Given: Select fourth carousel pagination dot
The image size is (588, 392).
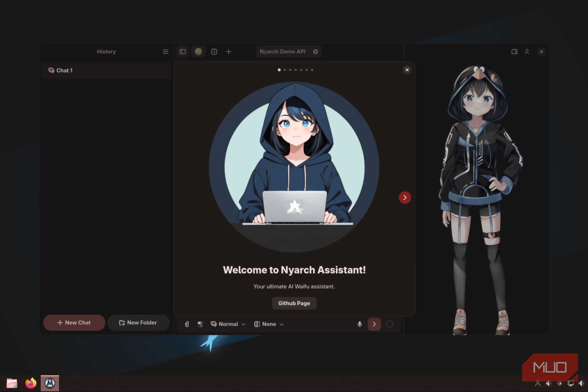Looking at the screenshot, I should coord(295,70).
